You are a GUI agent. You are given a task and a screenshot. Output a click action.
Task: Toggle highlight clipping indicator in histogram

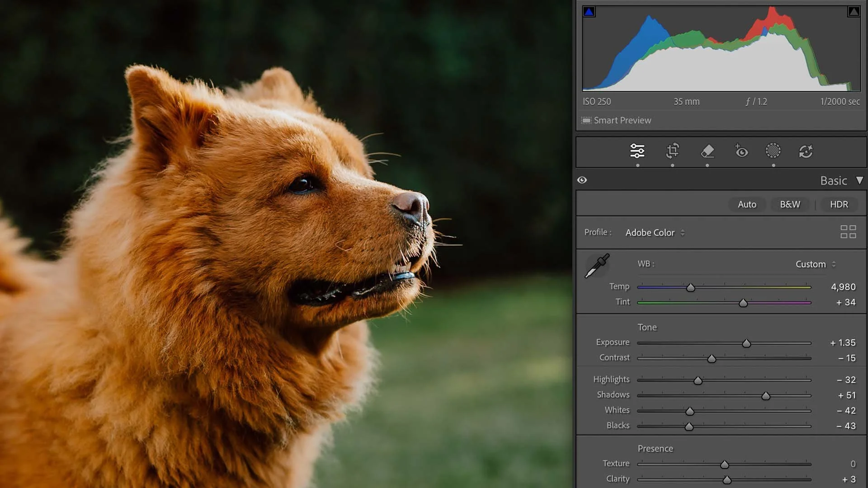(x=854, y=12)
